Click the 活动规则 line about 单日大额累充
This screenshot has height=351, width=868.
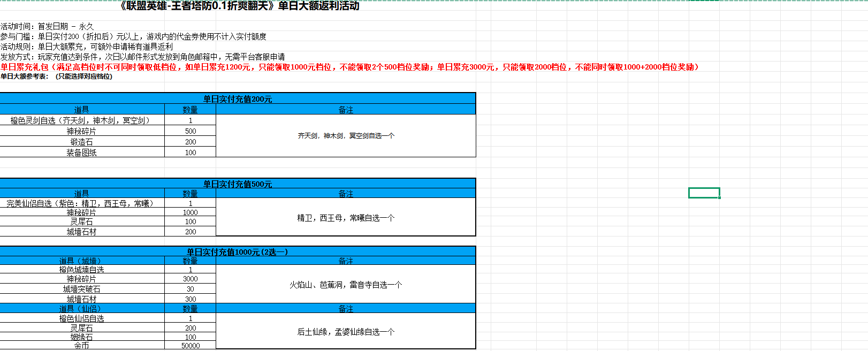(87, 47)
